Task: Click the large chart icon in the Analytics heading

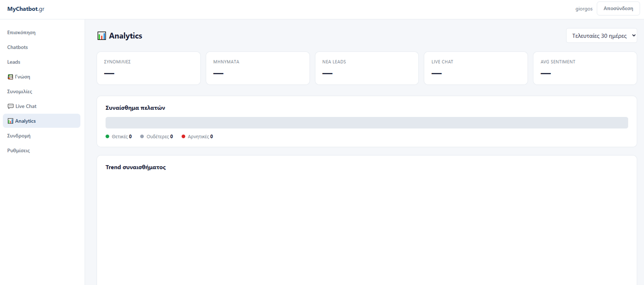Action: point(102,36)
